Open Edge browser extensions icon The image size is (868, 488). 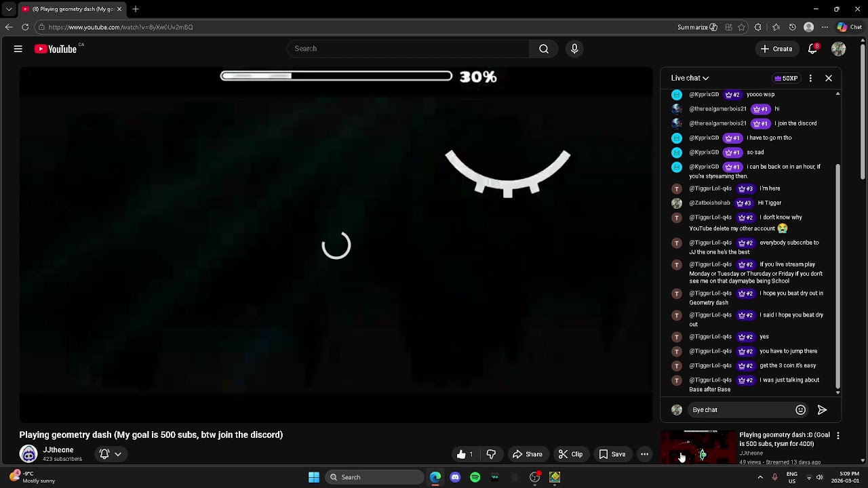pyautogui.click(x=757, y=27)
